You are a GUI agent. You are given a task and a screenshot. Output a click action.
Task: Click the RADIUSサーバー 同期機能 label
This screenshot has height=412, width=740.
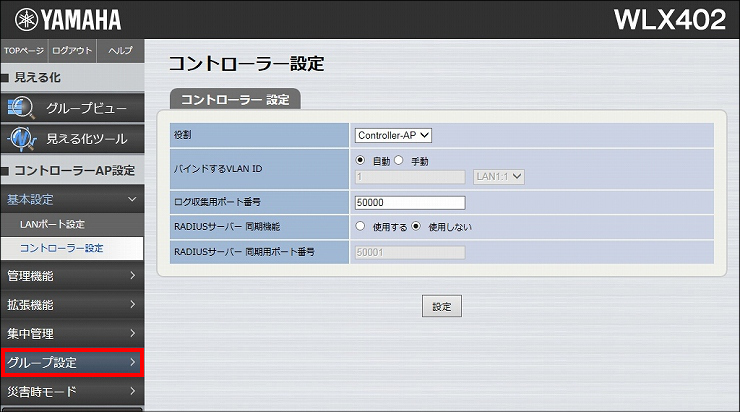pyautogui.click(x=227, y=227)
